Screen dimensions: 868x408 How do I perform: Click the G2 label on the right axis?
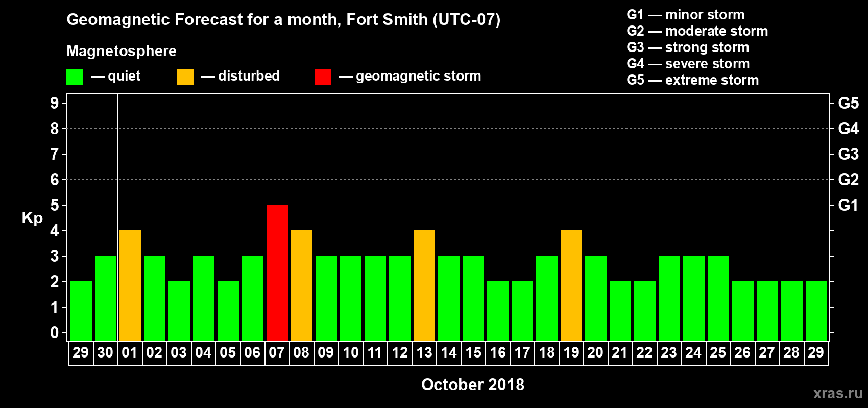[849, 180]
